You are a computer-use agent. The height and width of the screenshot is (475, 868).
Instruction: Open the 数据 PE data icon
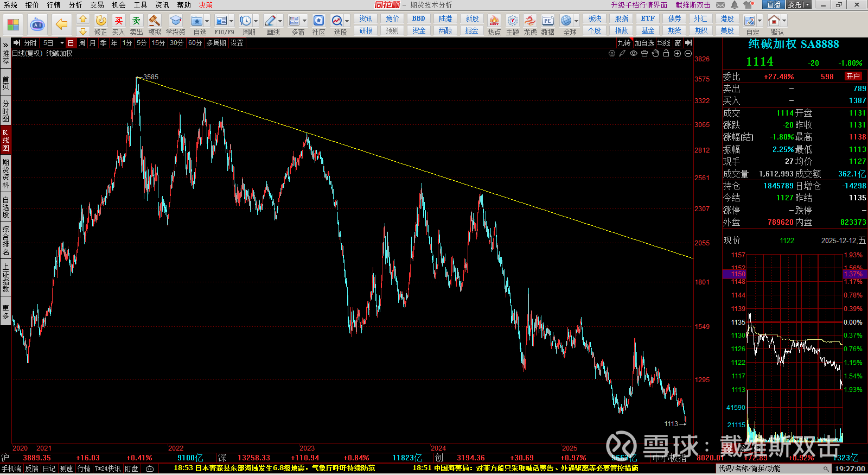point(548,21)
